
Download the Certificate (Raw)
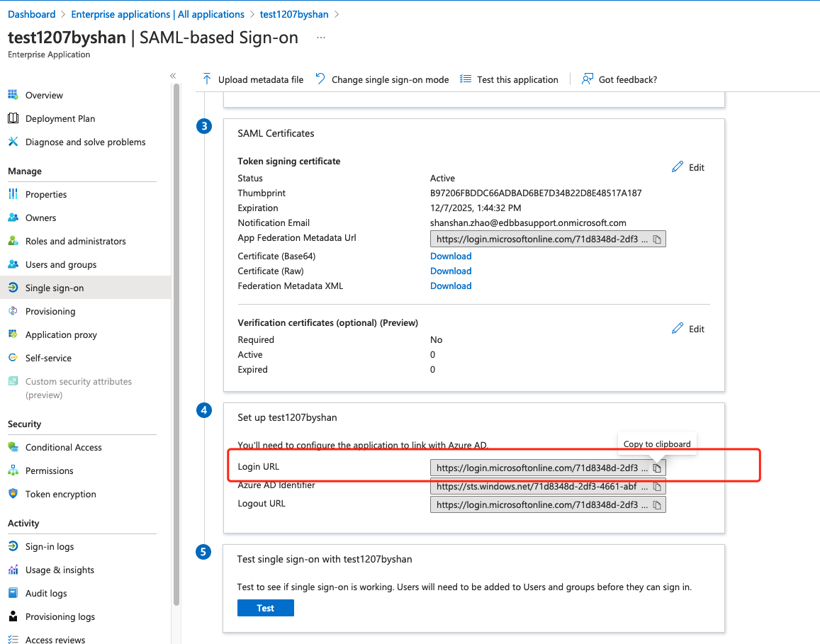pyautogui.click(x=451, y=271)
